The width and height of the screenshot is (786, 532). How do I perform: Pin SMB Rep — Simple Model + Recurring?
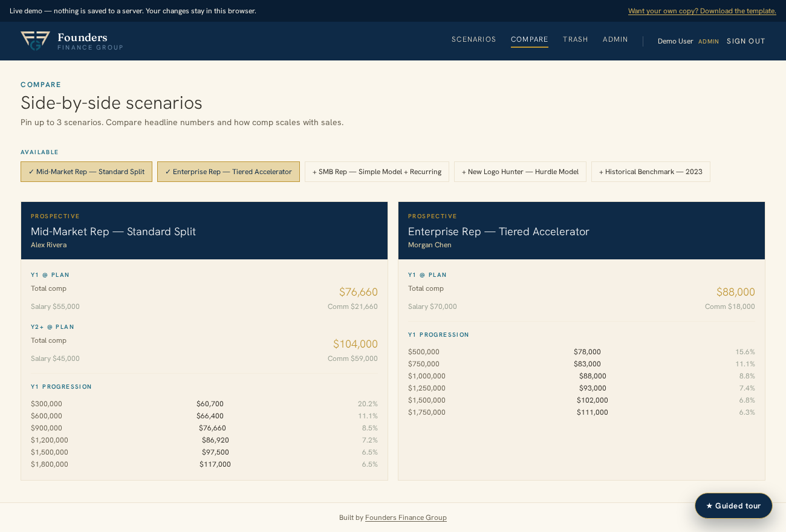tap(377, 172)
